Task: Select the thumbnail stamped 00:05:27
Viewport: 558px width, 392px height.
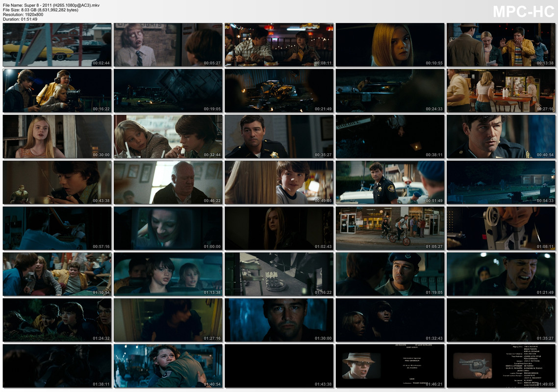Action: click(x=168, y=45)
